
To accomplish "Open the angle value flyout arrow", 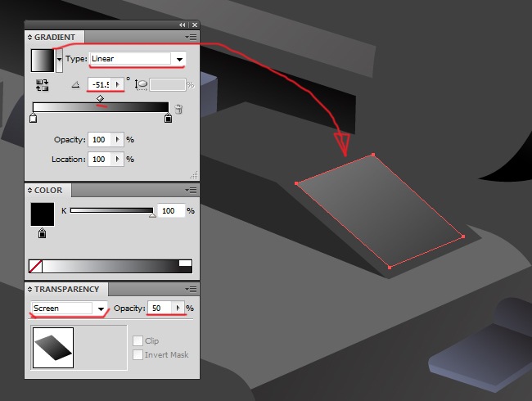I will [118, 84].
